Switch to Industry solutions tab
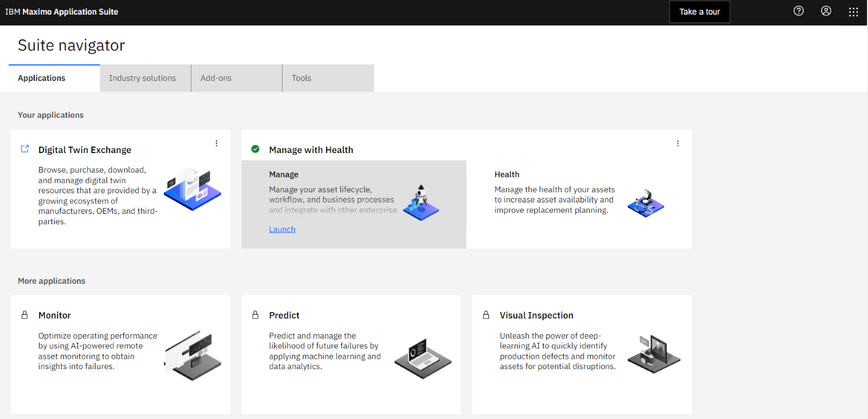The image size is (868, 419). (x=145, y=78)
